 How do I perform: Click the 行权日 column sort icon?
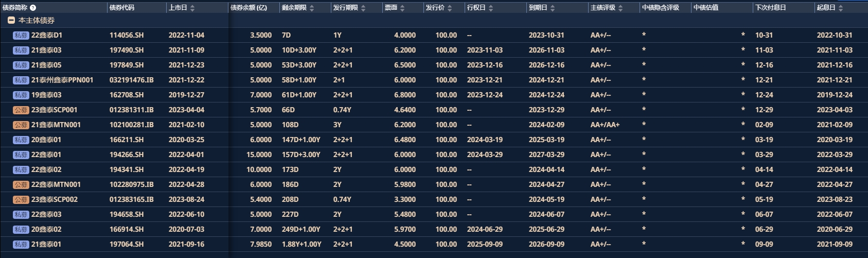coord(491,8)
